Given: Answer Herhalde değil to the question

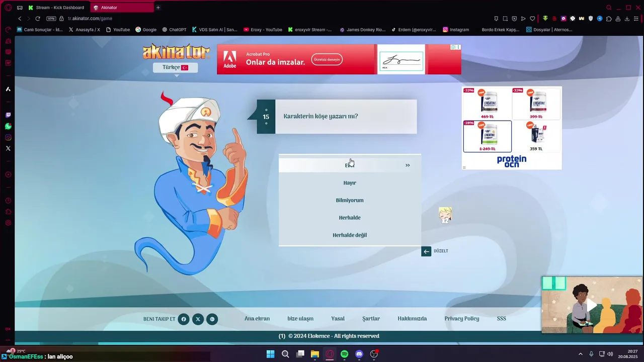Looking at the screenshot, I should 350,235.
